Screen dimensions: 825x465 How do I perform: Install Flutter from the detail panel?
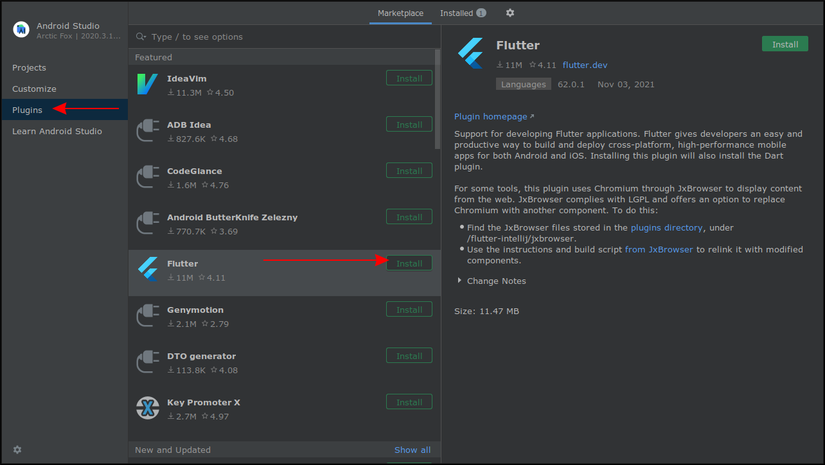(x=784, y=44)
